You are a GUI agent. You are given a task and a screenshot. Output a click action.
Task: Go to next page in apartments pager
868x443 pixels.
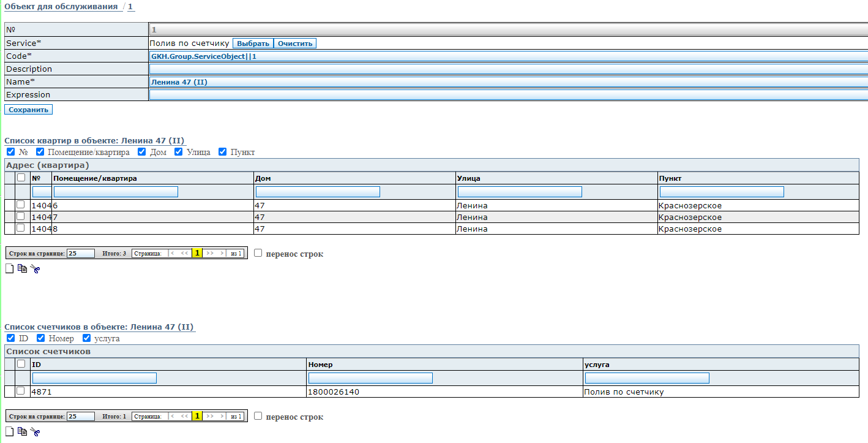tap(209, 253)
